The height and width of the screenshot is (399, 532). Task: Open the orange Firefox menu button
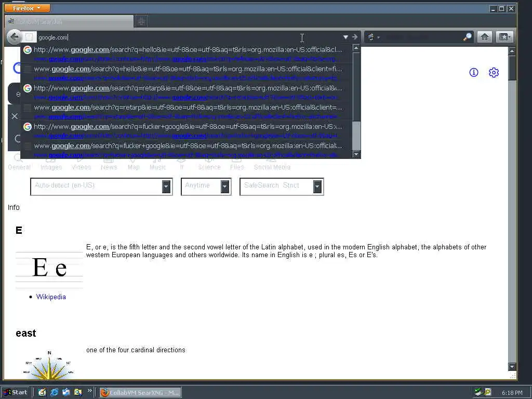click(x=27, y=8)
